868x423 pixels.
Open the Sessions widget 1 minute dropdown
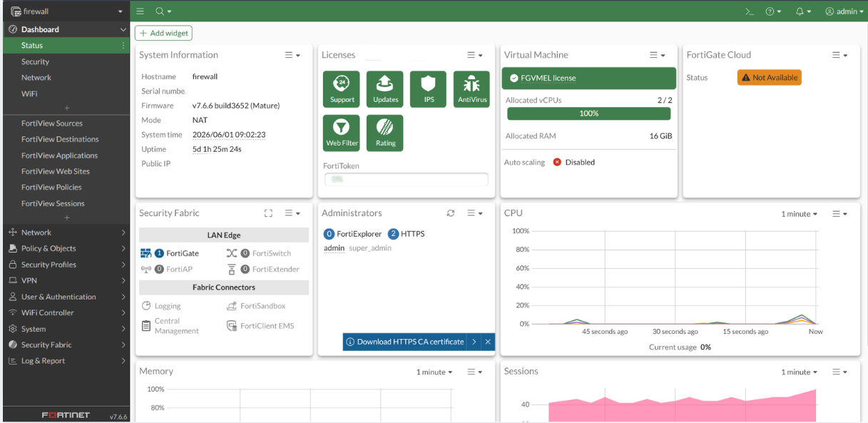[x=799, y=372]
